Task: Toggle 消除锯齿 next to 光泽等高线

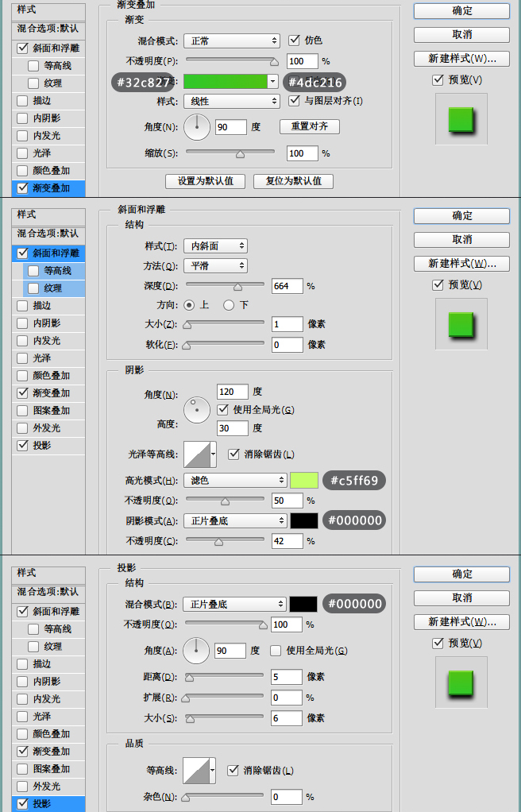Action: pos(233,454)
